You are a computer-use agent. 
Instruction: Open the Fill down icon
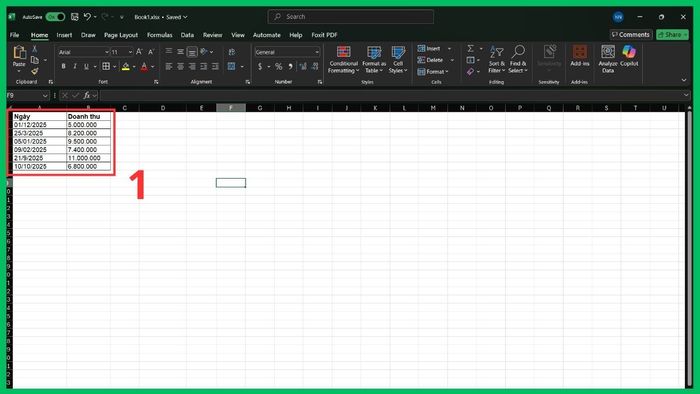point(471,60)
